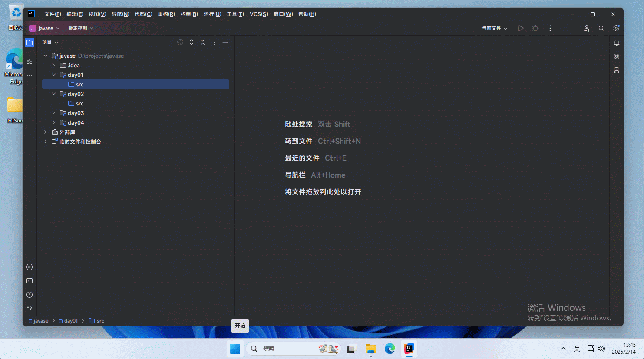Open the Problems tool window
644x359 pixels.
(30, 295)
